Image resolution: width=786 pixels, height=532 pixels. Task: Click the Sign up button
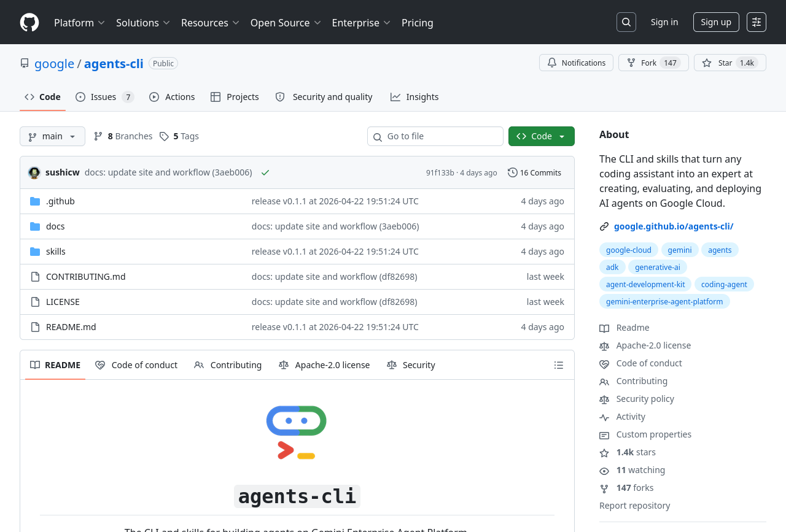[715, 22]
